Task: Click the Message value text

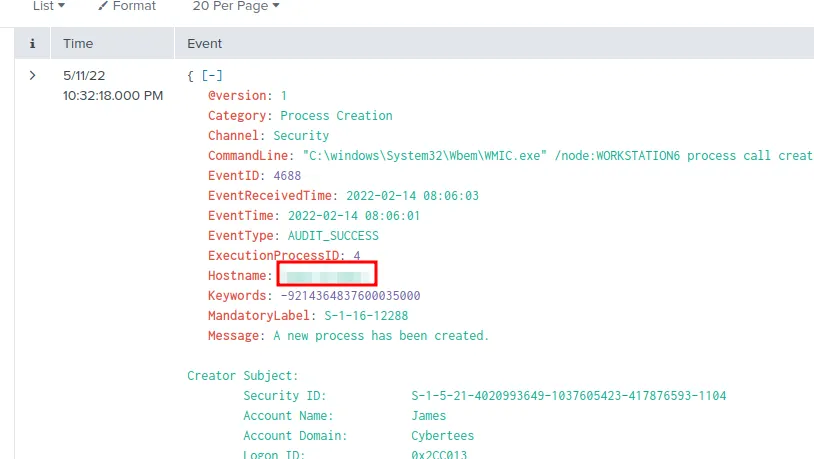Action: click(x=381, y=335)
